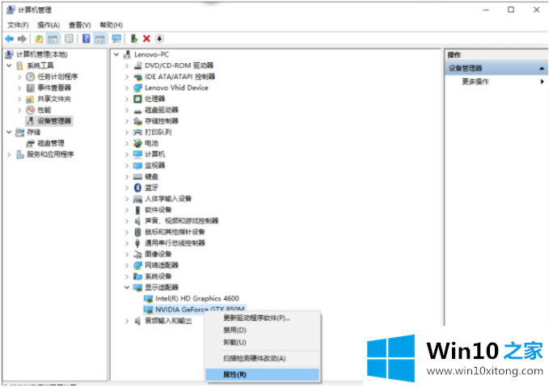Click the properties sheet toolbar icon

click(70, 39)
